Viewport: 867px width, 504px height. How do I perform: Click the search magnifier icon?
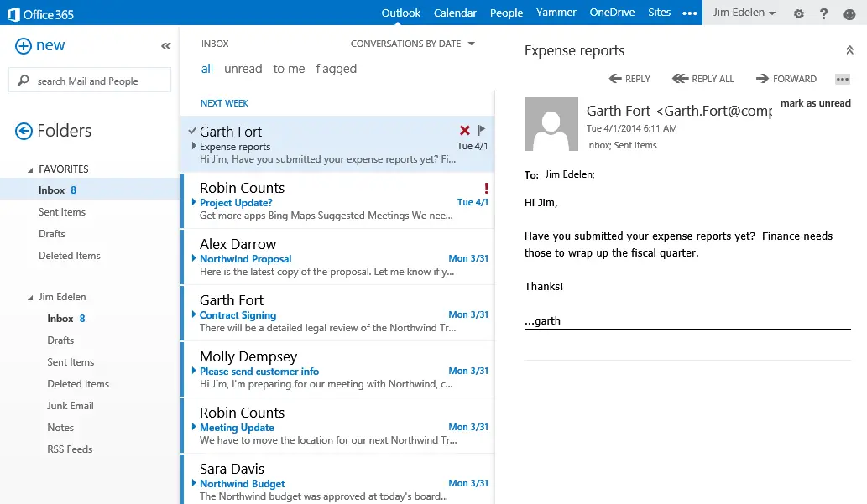click(24, 81)
